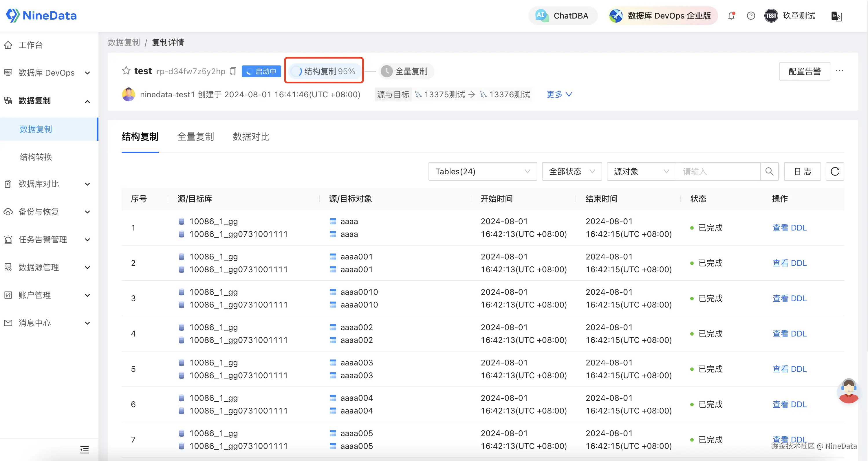Switch to the 全量复制 tab
868x461 pixels.
pos(195,137)
